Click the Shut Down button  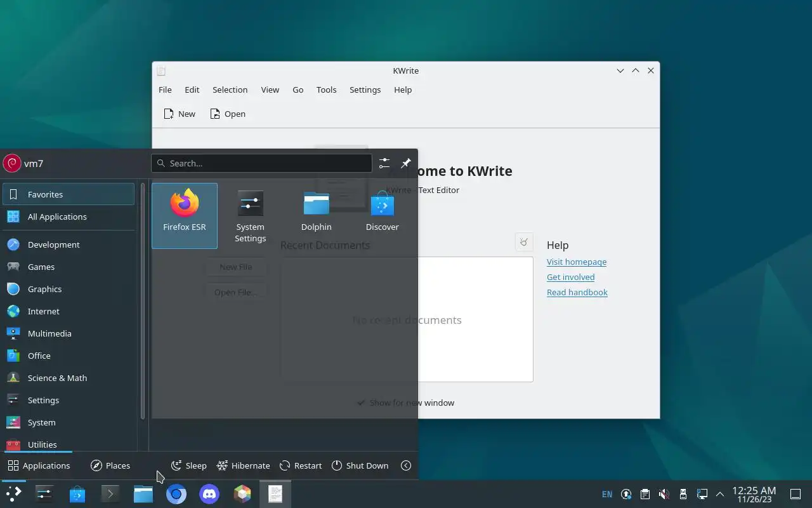pos(360,465)
